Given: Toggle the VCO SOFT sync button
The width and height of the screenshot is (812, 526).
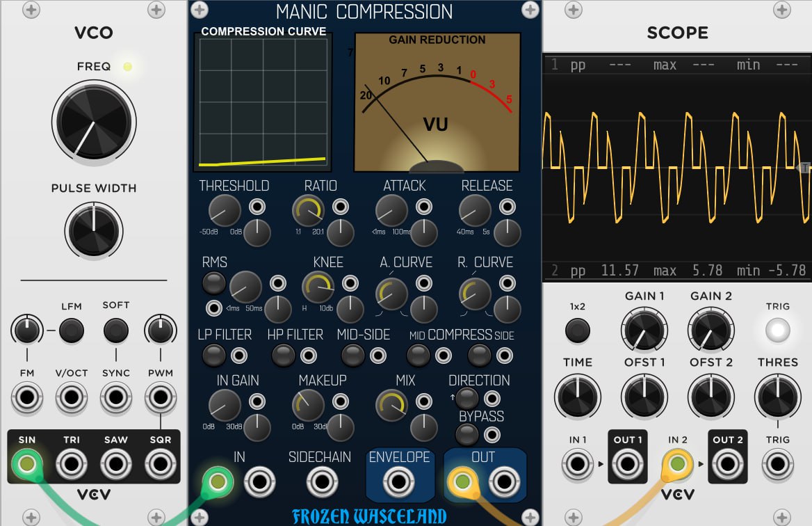Looking at the screenshot, I should coord(116,330).
